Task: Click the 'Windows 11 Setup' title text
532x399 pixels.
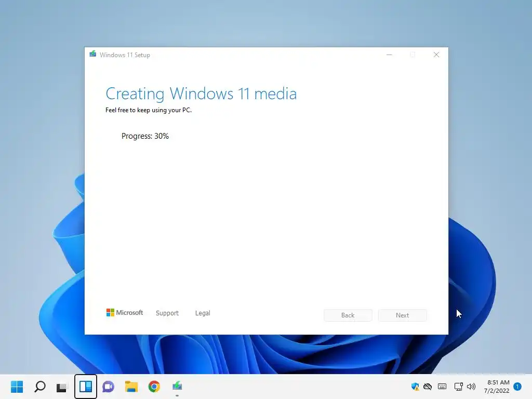Action: click(x=125, y=55)
